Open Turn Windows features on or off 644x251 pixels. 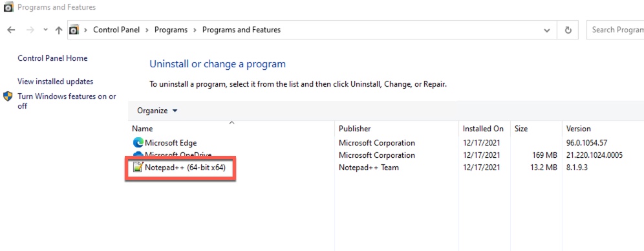tap(67, 101)
